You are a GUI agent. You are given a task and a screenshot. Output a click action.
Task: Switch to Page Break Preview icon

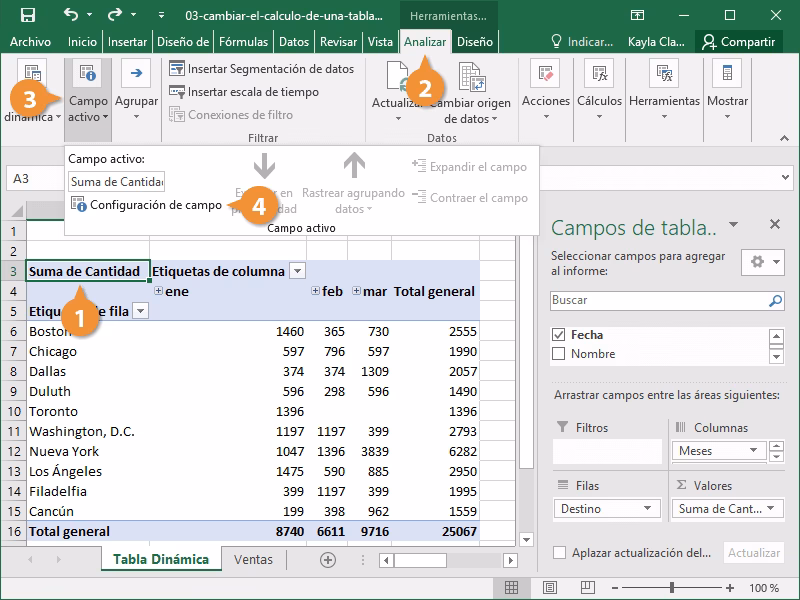click(x=587, y=588)
